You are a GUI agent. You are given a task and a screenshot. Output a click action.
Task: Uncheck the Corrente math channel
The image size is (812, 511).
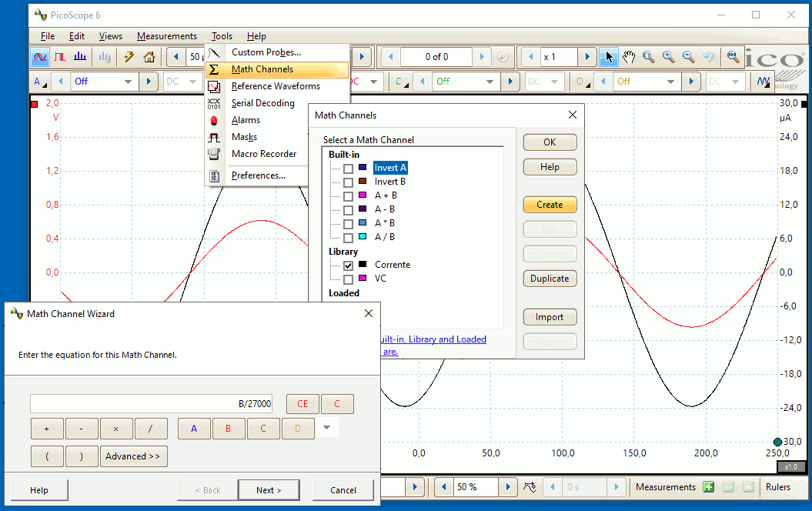[349, 265]
